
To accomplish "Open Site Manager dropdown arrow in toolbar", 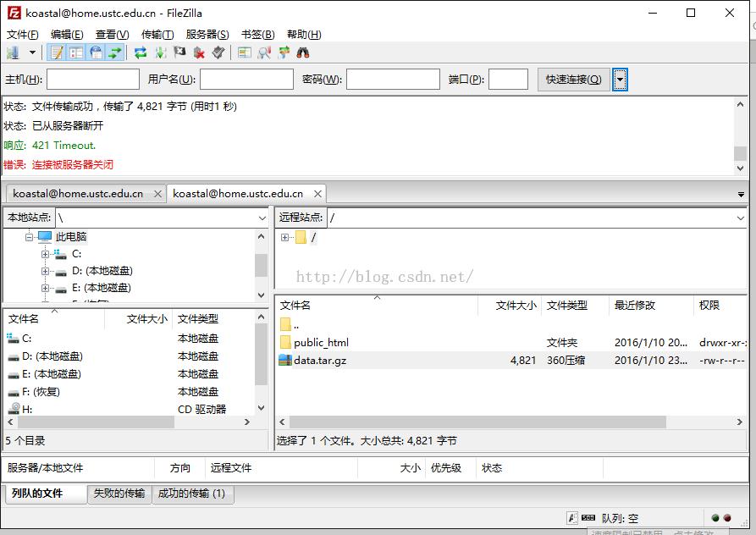I will point(32,52).
